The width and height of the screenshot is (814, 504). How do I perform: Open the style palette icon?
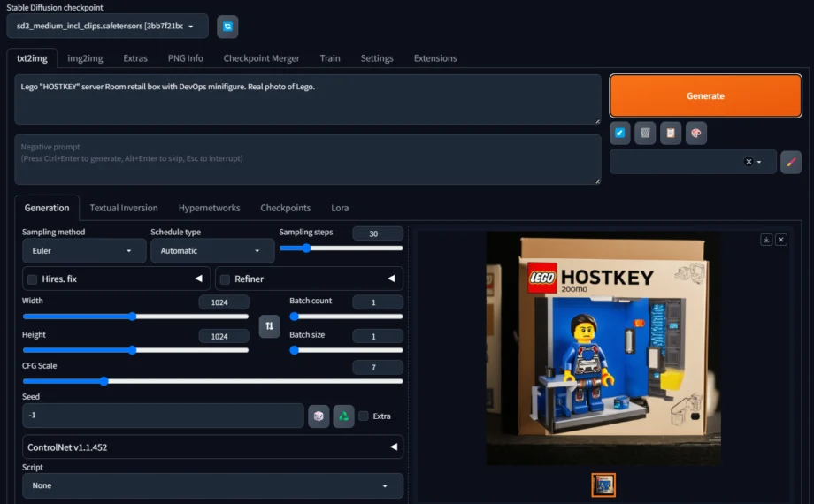pos(696,133)
